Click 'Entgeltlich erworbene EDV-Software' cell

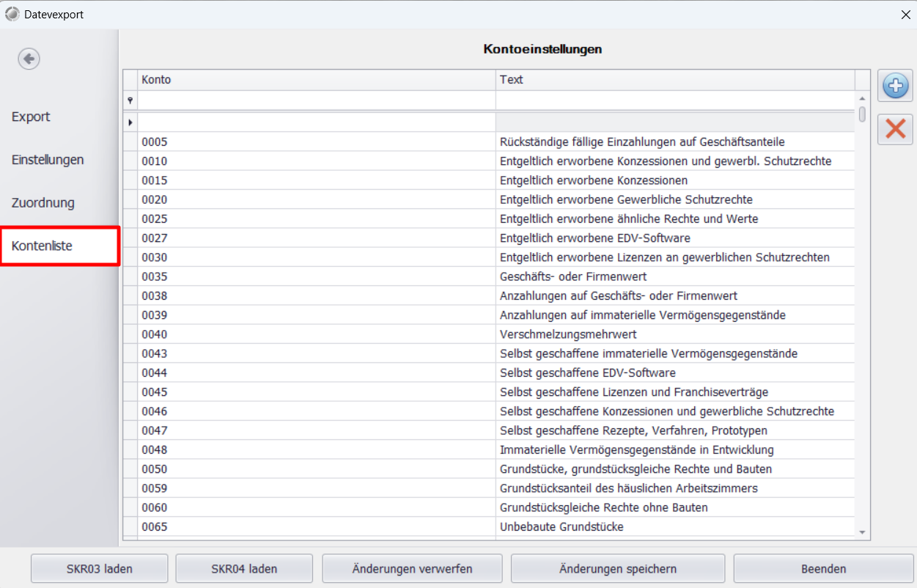(x=675, y=238)
